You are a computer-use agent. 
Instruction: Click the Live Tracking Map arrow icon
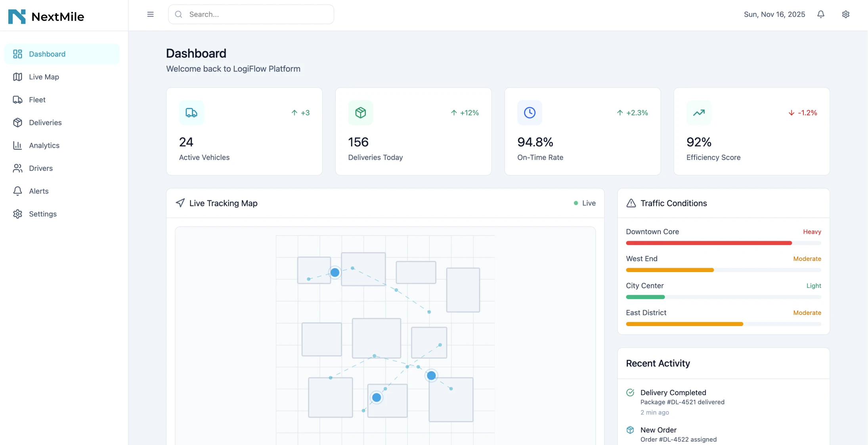click(180, 203)
